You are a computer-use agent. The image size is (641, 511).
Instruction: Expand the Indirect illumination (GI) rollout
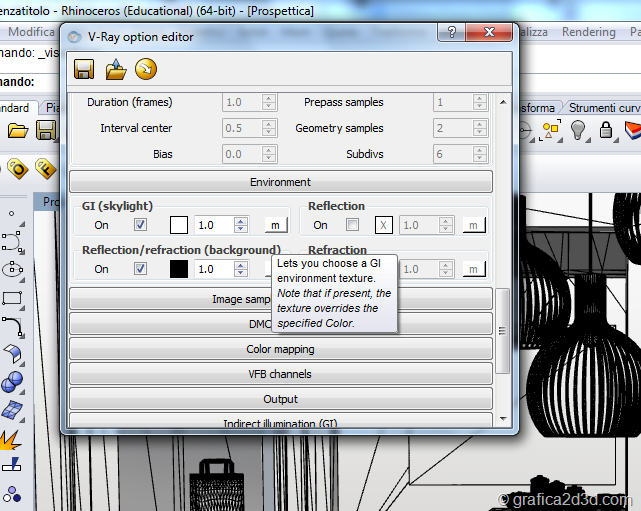[281, 421]
